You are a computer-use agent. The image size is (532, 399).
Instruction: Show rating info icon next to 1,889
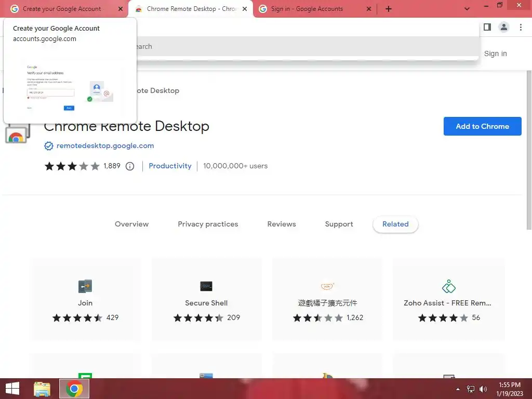[x=130, y=166]
